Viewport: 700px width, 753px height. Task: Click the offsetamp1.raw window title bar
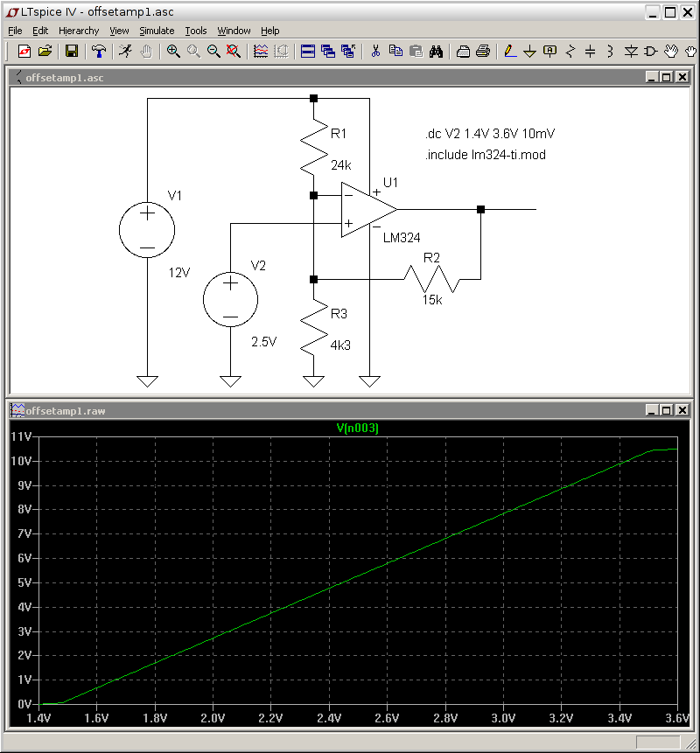point(350,410)
